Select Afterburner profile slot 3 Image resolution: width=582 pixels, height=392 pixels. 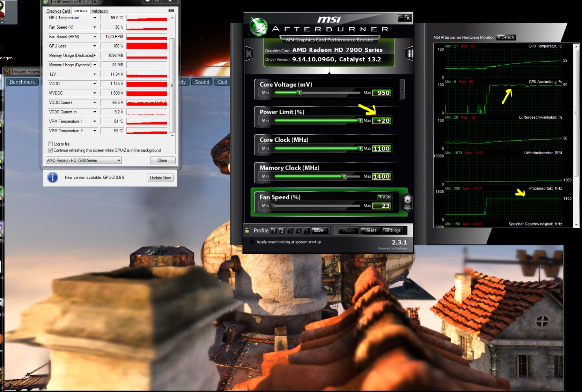tap(290, 231)
